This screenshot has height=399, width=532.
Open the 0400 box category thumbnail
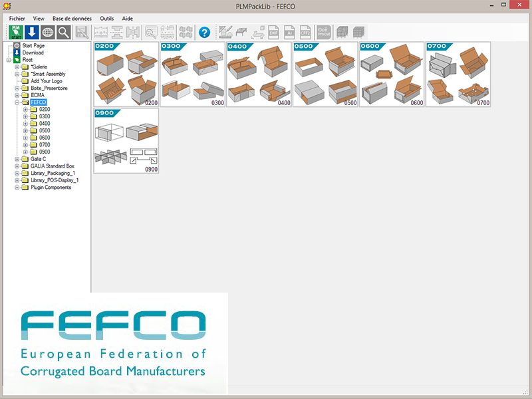click(x=259, y=74)
